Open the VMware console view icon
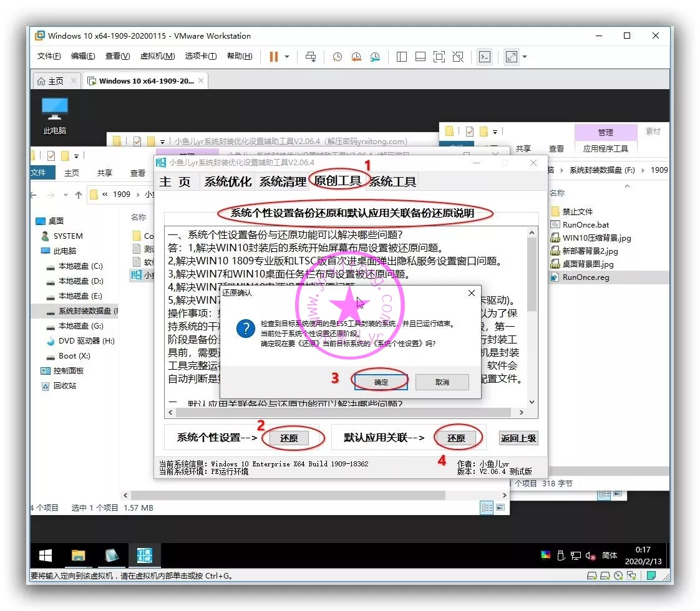The height and width of the screenshot is (611, 700). [x=484, y=57]
